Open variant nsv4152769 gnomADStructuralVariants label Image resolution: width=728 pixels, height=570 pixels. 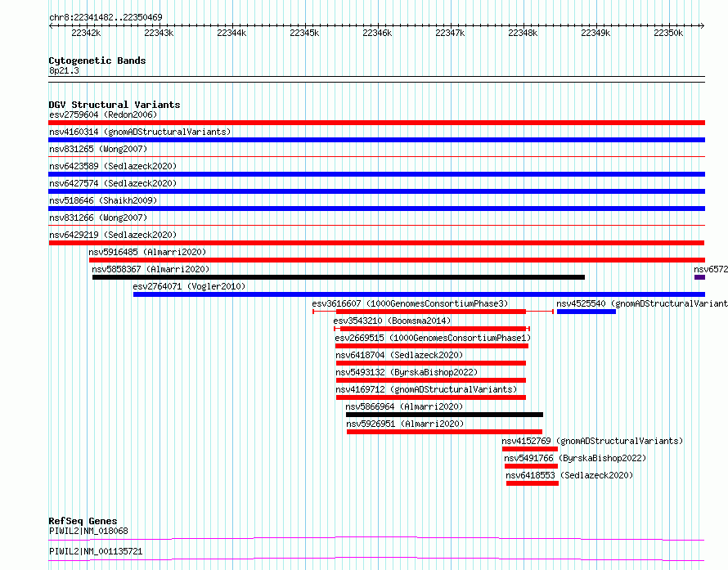click(592, 441)
